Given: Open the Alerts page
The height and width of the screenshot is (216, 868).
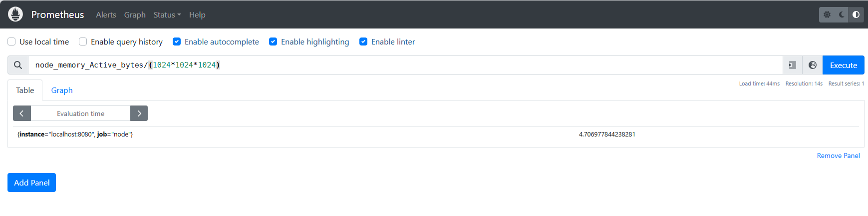Looking at the screenshot, I should click(x=106, y=14).
